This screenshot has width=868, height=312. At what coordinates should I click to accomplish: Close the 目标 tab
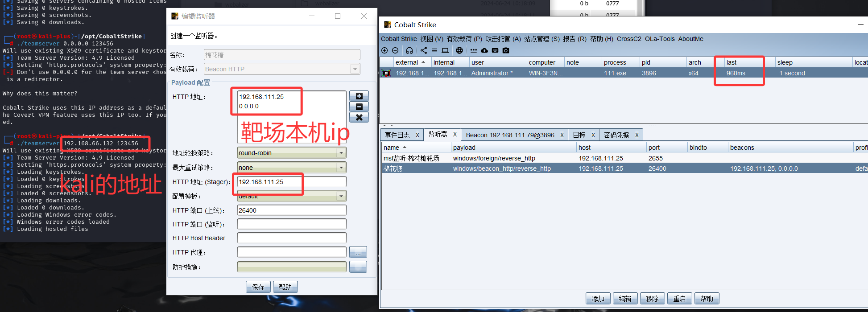pyautogui.click(x=593, y=135)
